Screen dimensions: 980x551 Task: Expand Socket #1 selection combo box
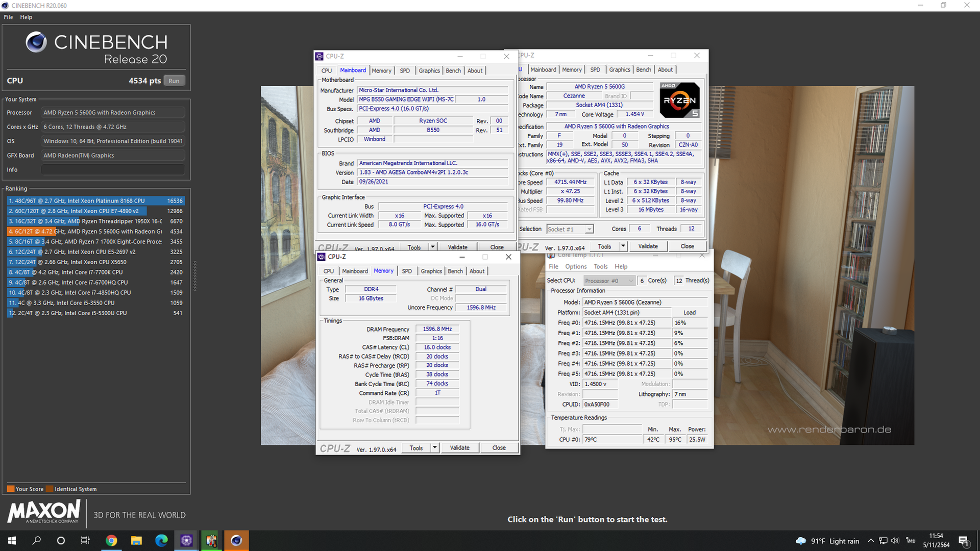570,229
